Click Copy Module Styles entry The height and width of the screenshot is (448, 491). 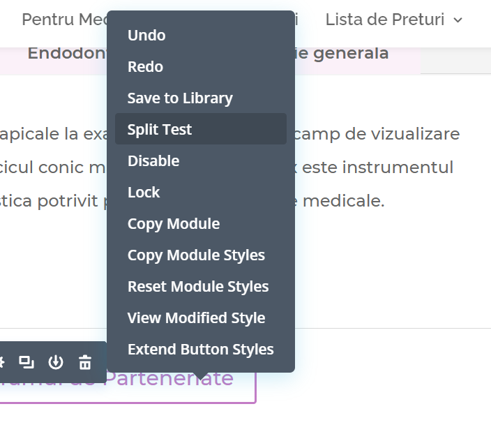(x=196, y=255)
